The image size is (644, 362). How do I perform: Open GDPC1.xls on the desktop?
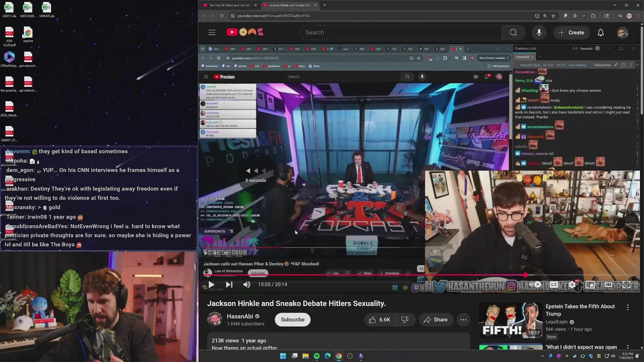(x=9, y=10)
